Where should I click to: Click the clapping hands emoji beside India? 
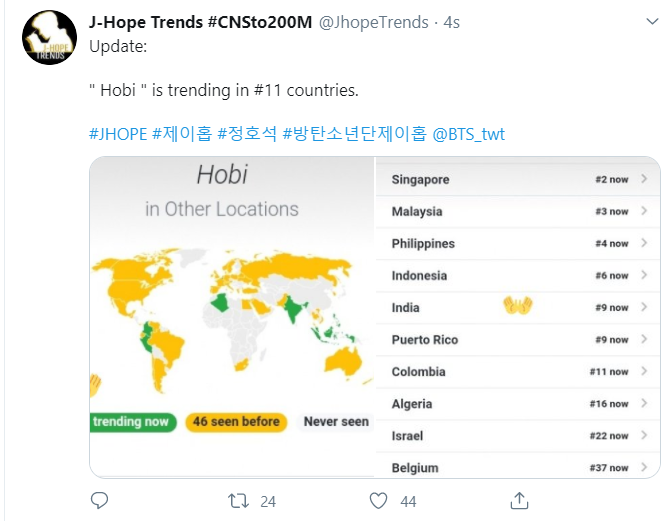tap(518, 306)
